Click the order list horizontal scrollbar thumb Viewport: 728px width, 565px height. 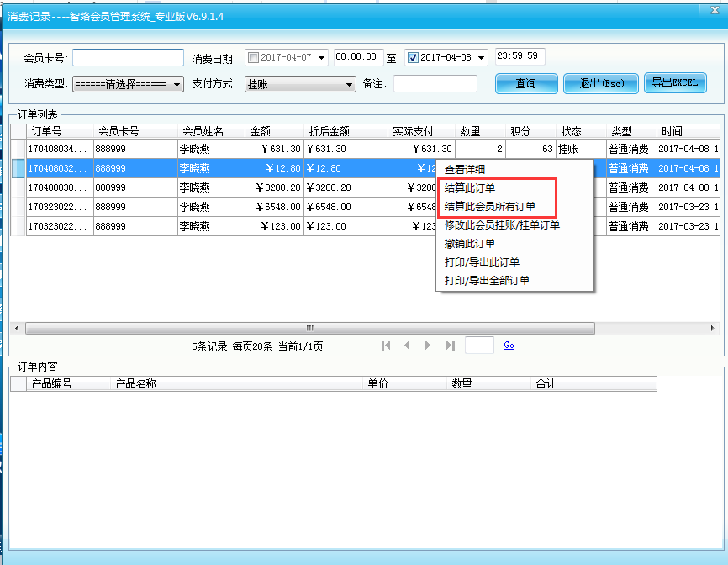click(x=309, y=328)
